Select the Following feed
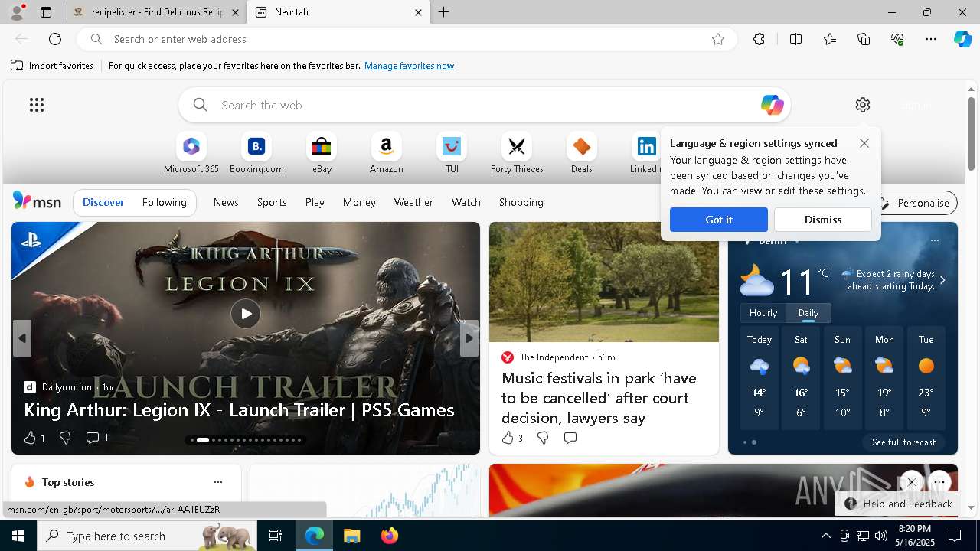 tap(164, 202)
